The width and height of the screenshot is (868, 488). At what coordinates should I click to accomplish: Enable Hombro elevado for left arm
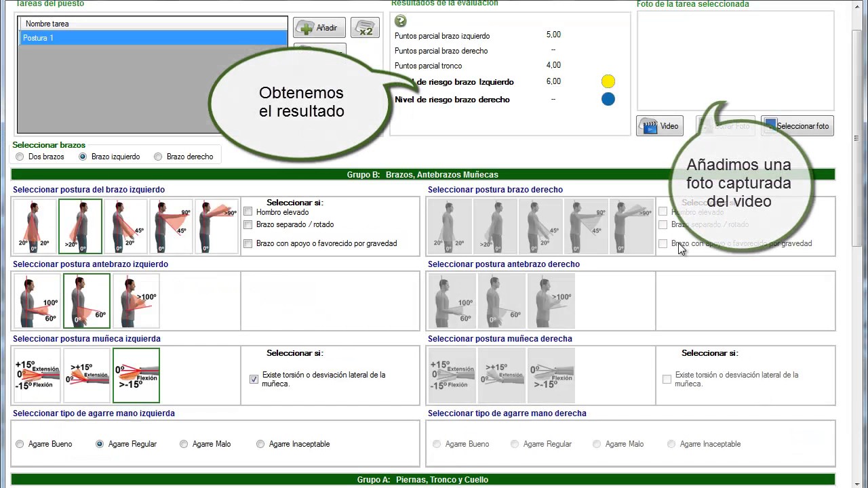(248, 212)
